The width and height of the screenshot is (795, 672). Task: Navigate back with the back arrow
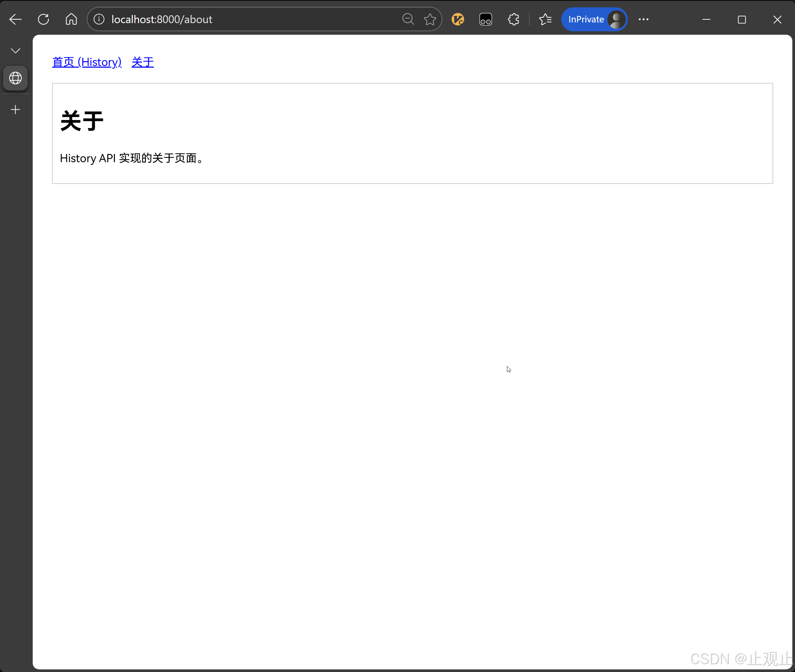[15, 19]
